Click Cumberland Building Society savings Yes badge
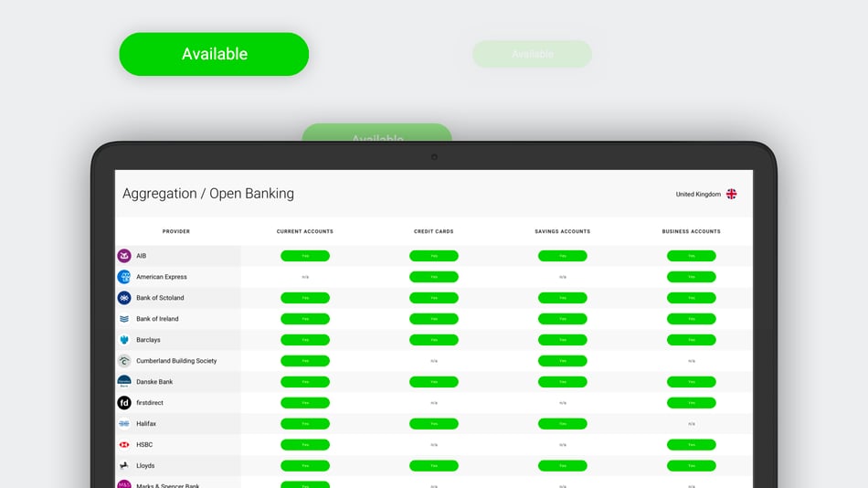Image resolution: width=868 pixels, height=488 pixels. click(x=563, y=361)
